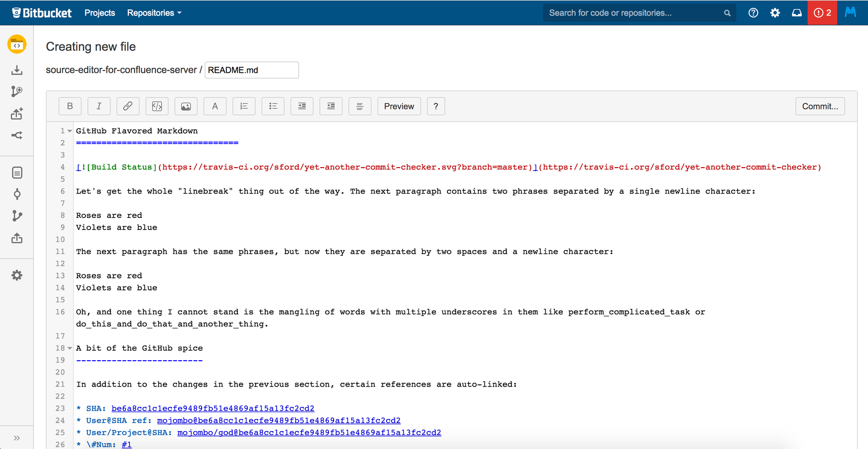This screenshot has width=868, height=449.
Task: Apply italic with the I toolbar button
Action: (x=99, y=106)
